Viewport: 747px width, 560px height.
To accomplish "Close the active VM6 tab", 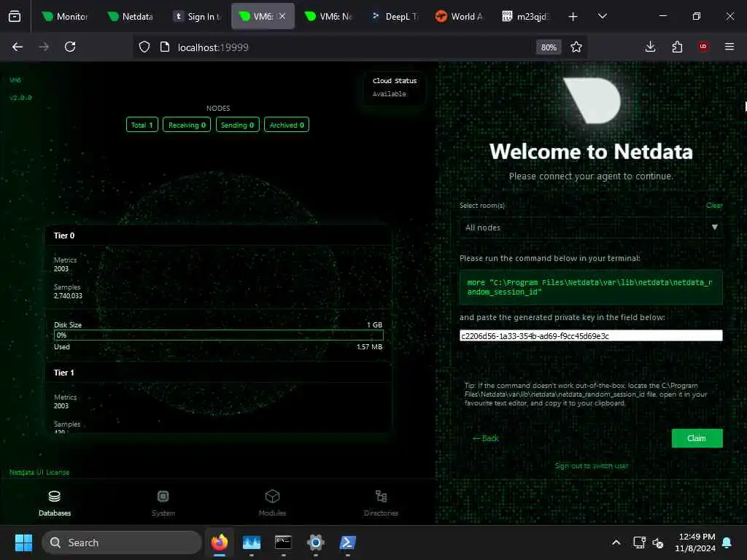I will (282, 16).
